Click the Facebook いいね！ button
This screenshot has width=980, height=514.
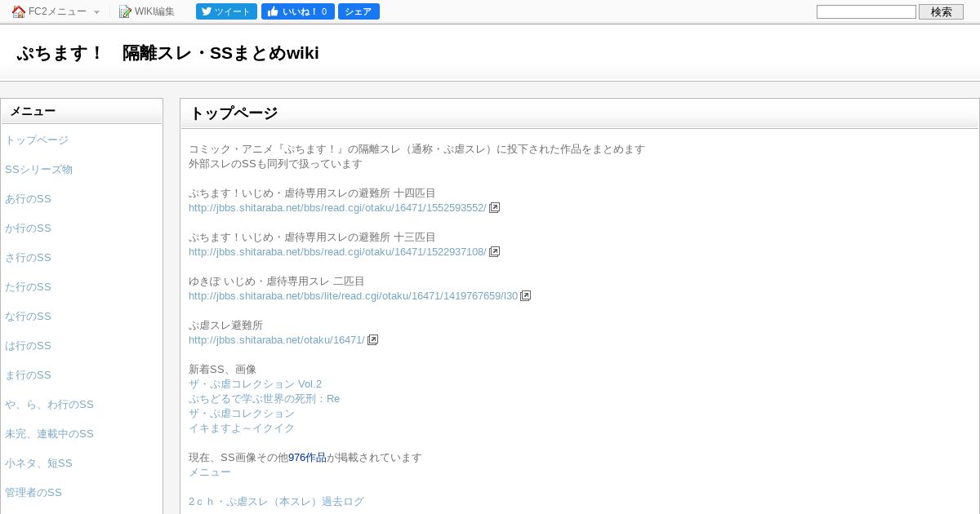pos(297,11)
